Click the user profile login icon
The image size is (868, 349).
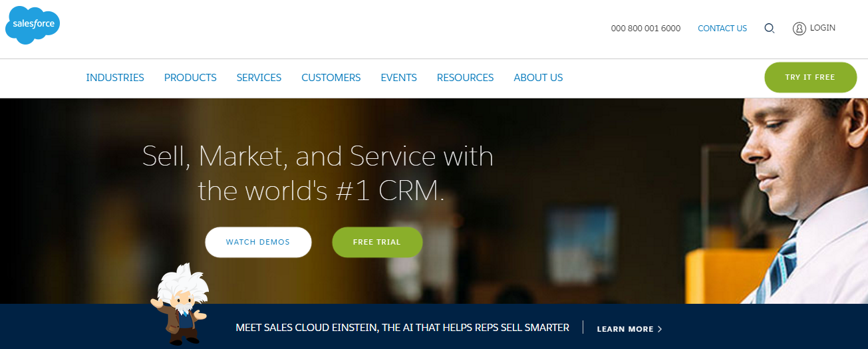(x=799, y=29)
